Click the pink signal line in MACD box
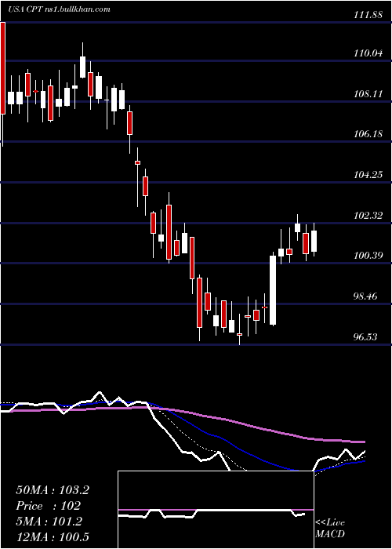 (x=216, y=510)
